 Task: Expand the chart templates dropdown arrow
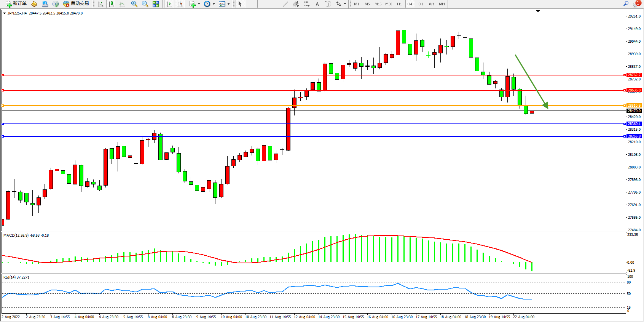(x=228, y=4)
